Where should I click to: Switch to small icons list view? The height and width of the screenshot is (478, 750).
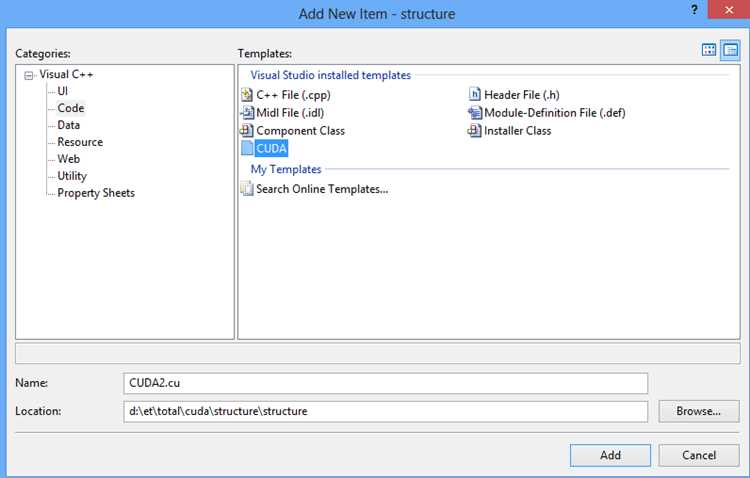coord(730,50)
